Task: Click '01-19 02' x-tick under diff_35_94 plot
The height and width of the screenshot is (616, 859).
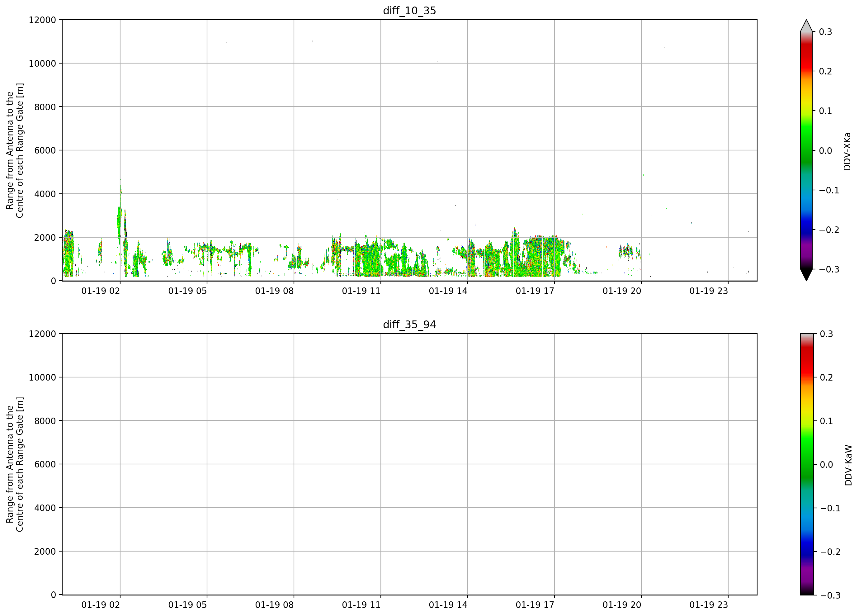Action: click(101, 605)
